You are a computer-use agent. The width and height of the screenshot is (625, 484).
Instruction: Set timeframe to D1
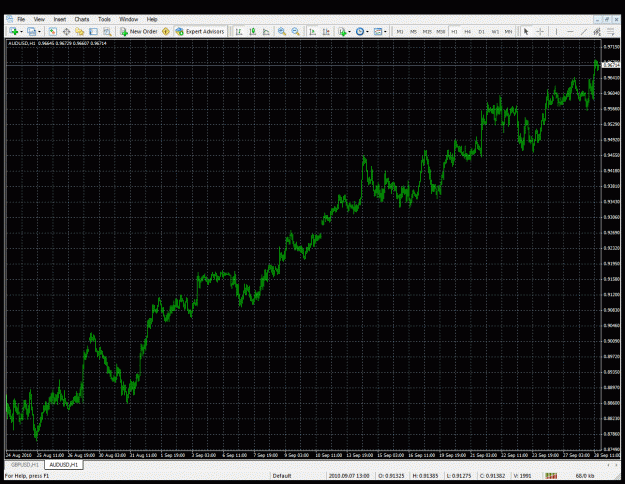tap(482, 31)
